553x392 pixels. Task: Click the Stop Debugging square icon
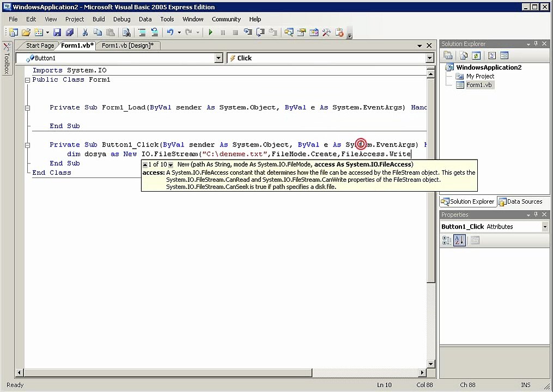[235, 33]
